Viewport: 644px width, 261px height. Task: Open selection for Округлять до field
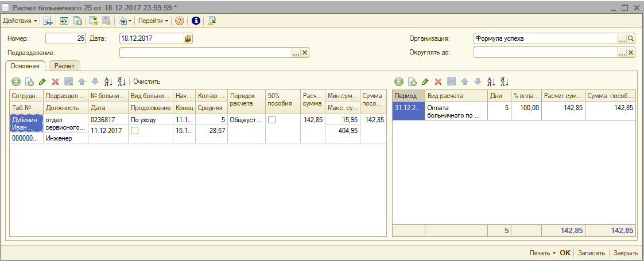click(x=622, y=53)
